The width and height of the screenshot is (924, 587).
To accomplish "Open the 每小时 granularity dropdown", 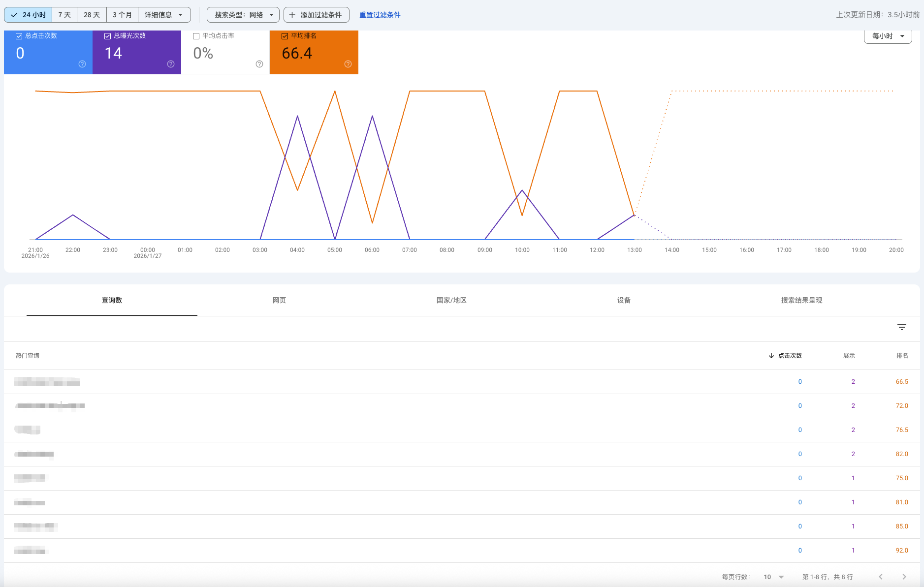I will point(888,36).
